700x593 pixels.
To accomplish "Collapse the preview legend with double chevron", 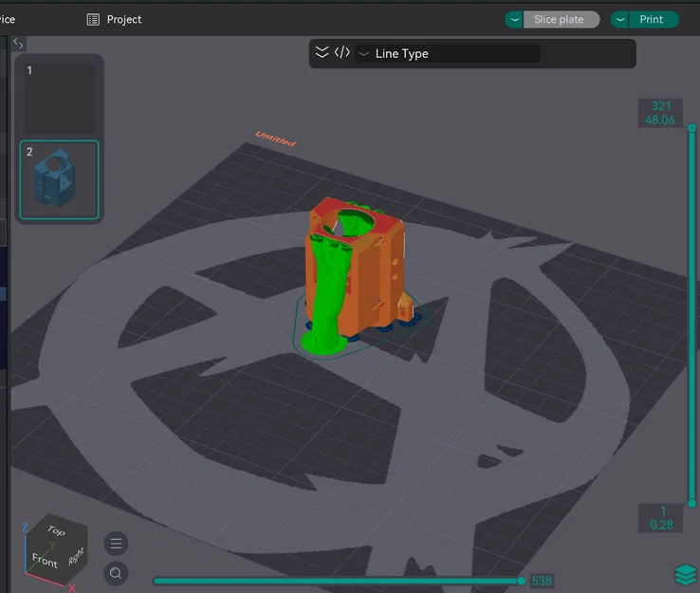I will point(322,53).
